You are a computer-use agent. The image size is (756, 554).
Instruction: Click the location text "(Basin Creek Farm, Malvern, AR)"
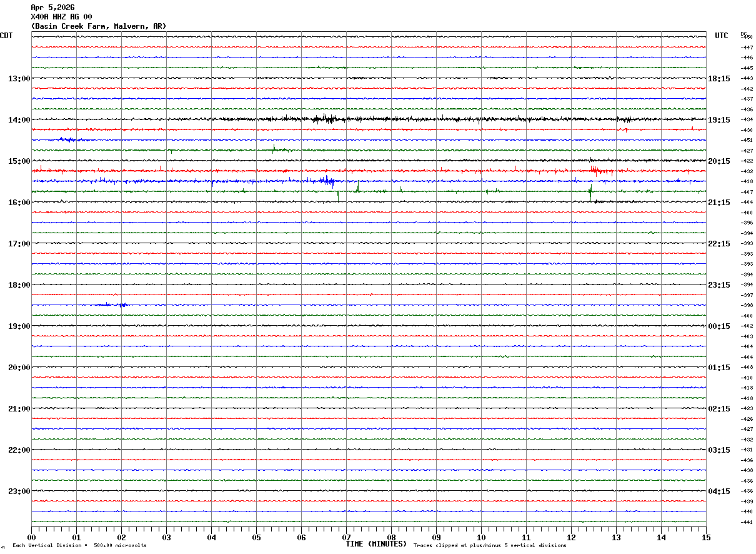(99, 26)
